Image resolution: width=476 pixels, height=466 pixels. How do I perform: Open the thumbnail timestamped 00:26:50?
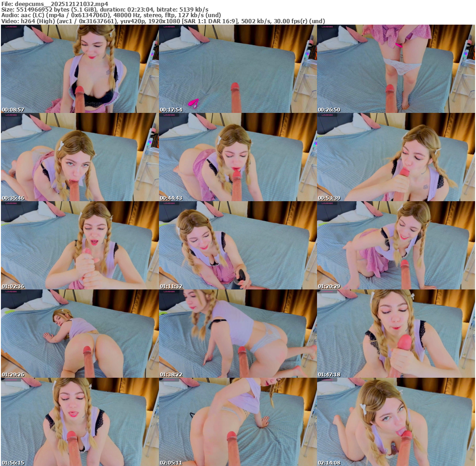point(396,69)
